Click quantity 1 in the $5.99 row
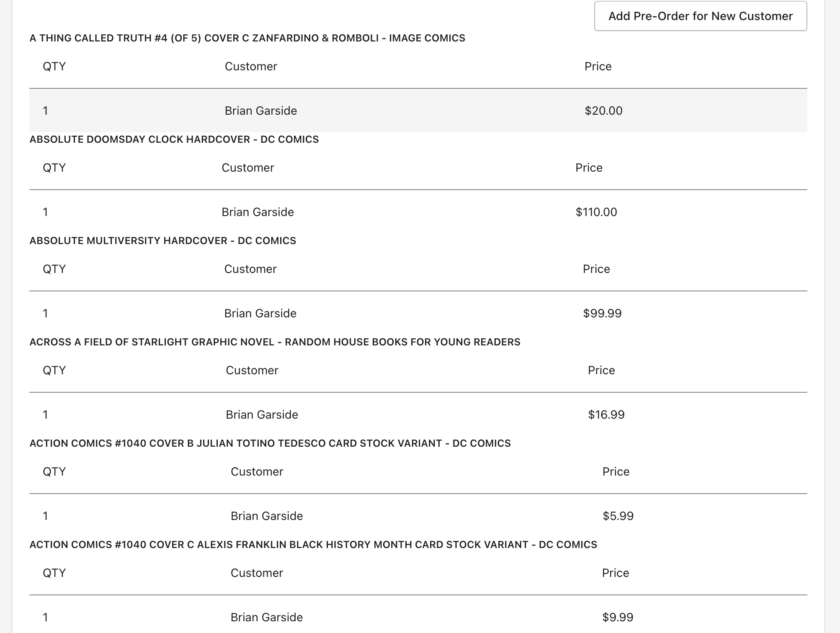 [45, 516]
